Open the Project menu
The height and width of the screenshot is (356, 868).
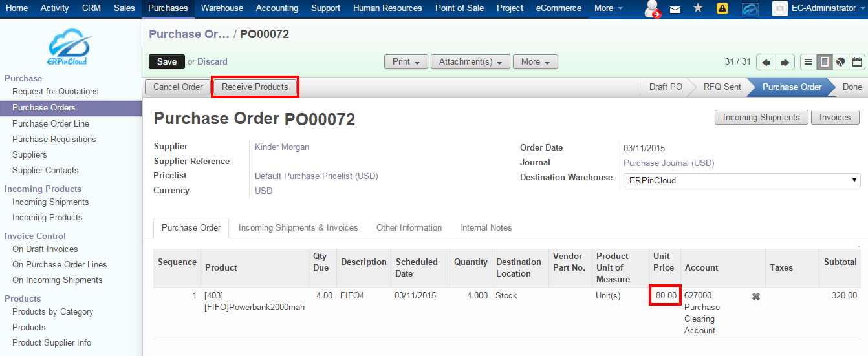510,8
